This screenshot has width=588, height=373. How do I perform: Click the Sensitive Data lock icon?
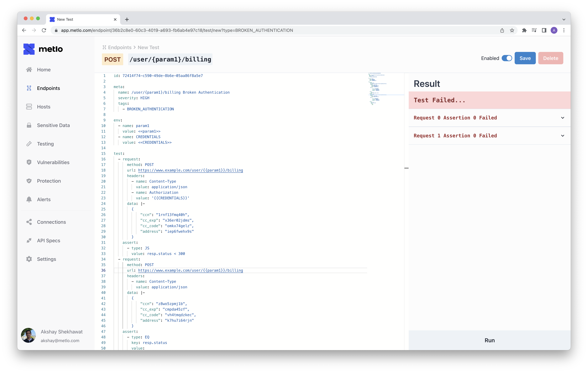tap(29, 125)
